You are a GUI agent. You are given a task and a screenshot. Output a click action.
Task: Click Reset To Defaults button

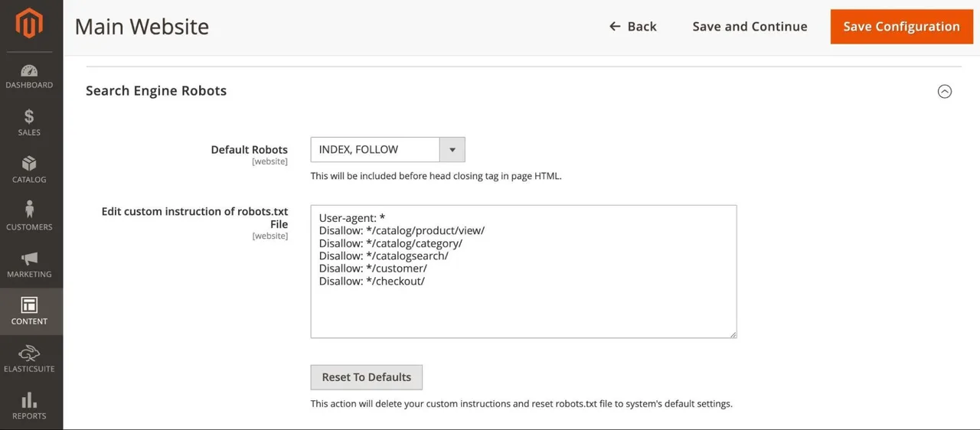[x=366, y=377]
